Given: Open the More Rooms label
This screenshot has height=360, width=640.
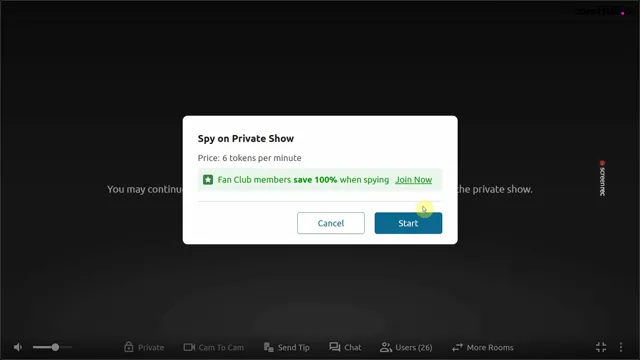Looking at the screenshot, I should pyautogui.click(x=490, y=347).
